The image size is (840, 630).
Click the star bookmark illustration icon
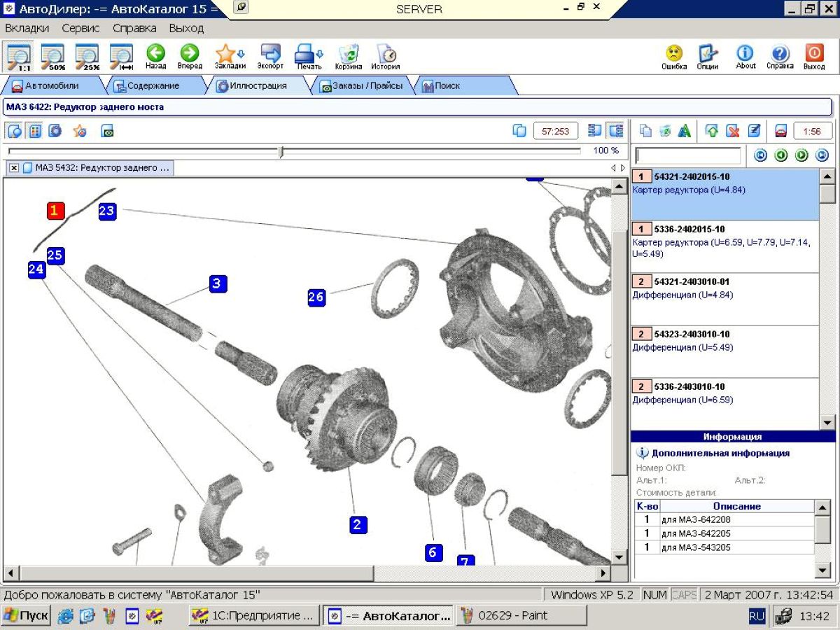click(x=79, y=131)
